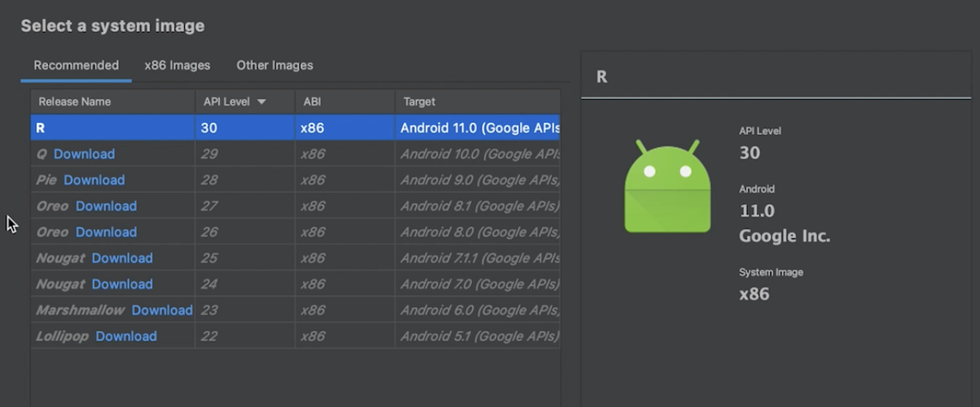Click the Google Inc. vendor text

coord(784,237)
